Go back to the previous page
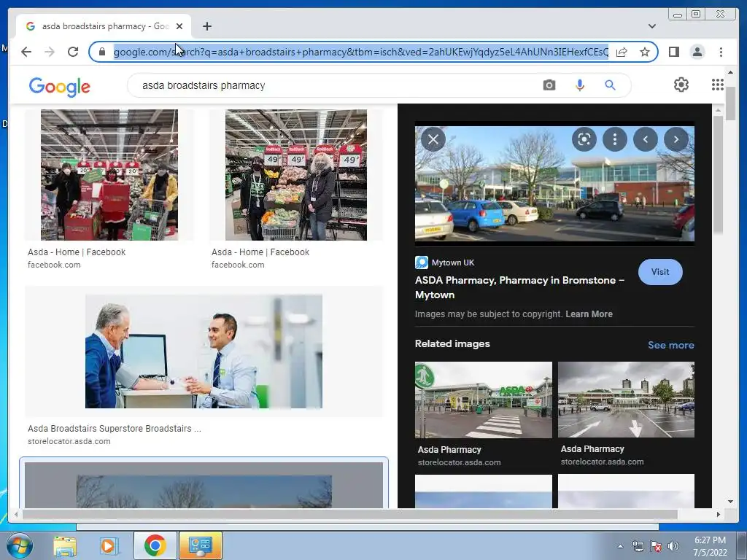Image resolution: width=747 pixels, height=560 pixels. click(26, 52)
